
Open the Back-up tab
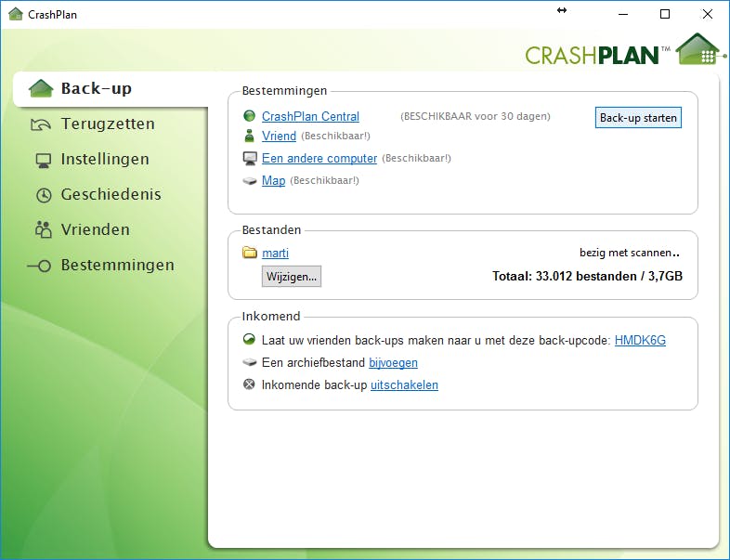point(111,89)
